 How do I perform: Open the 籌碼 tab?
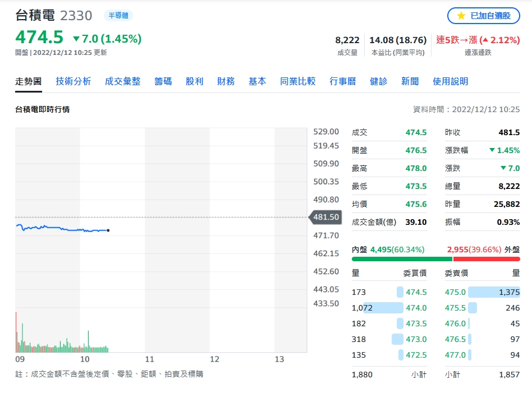pyautogui.click(x=163, y=81)
